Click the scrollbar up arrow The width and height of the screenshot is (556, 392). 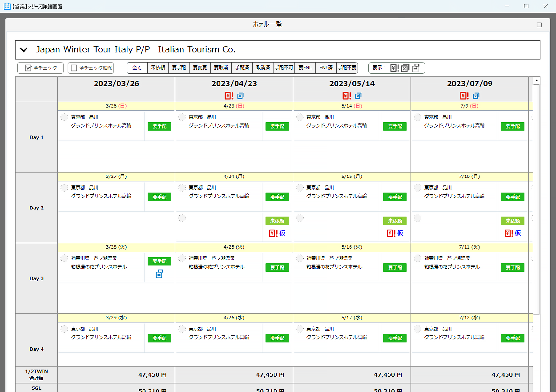537,81
